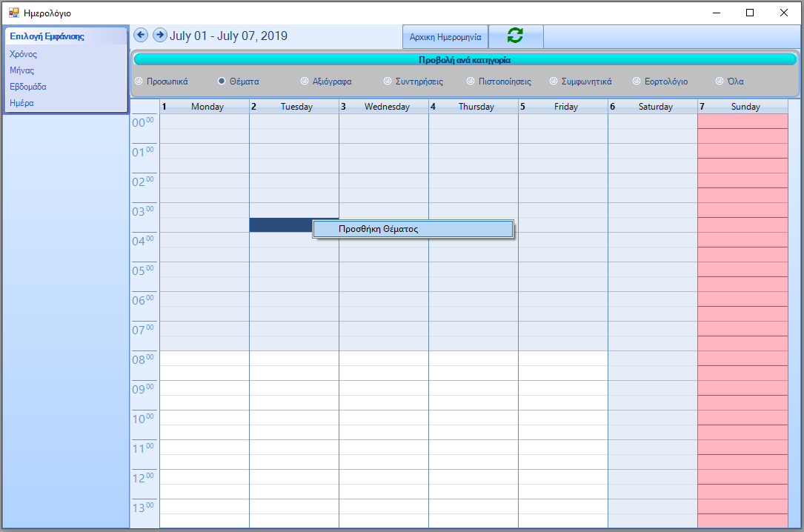Select the Συντηρήσεις radio button
Viewport: 804px width, 532px height.
(388, 82)
